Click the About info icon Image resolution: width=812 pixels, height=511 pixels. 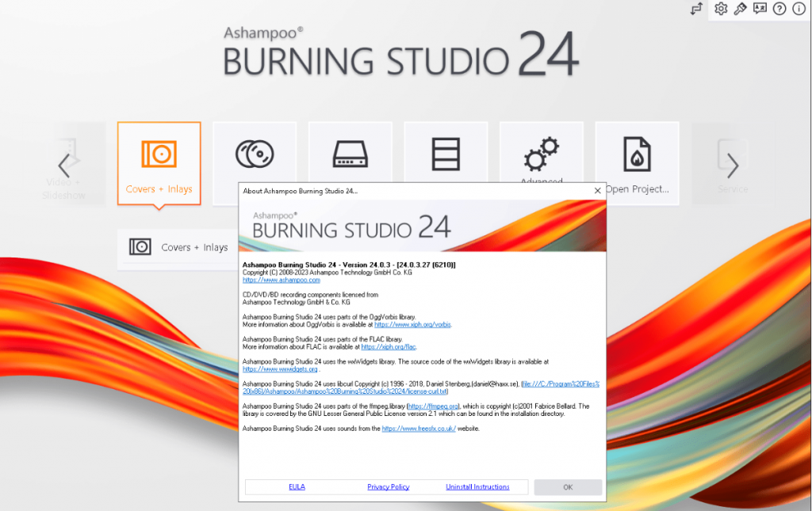(x=799, y=9)
